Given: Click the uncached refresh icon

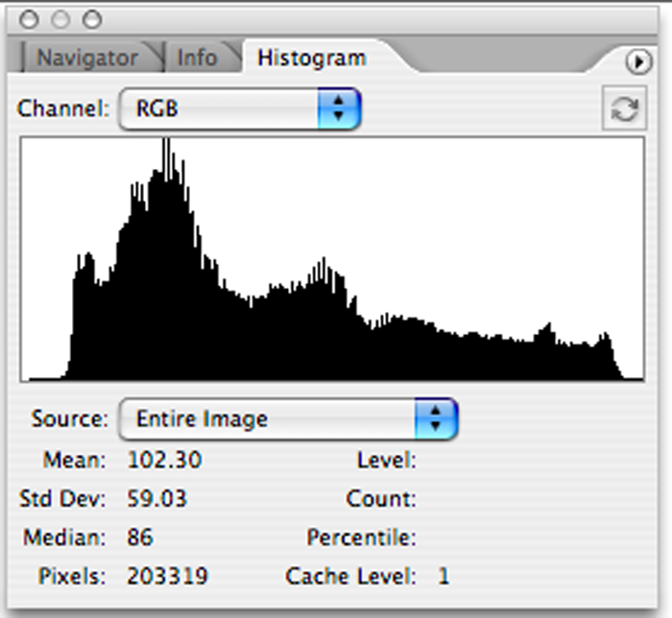Looking at the screenshot, I should (624, 108).
